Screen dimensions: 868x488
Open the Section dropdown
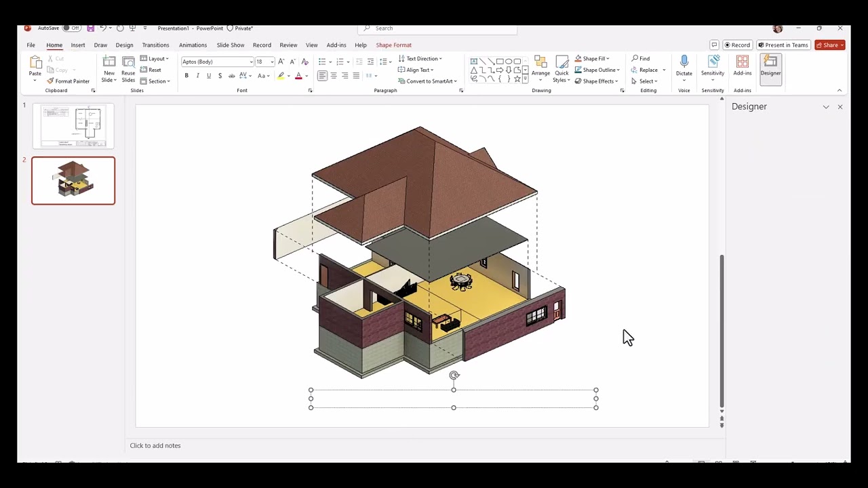tap(155, 81)
